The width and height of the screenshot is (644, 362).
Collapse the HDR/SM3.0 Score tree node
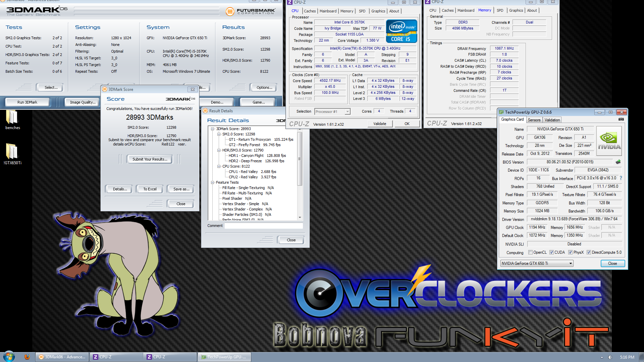[219, 150]
